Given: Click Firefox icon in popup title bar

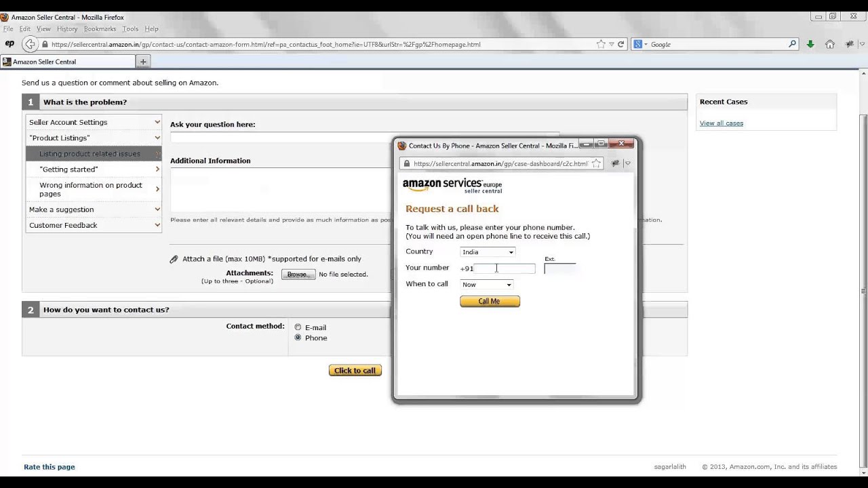Looking at the screenshot, I should (x=401, y=146).
